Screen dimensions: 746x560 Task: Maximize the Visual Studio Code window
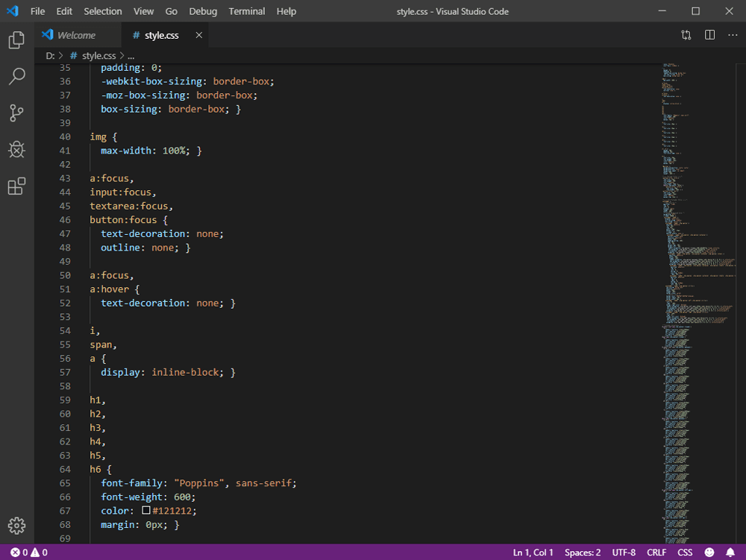pyautogui.click(x=695, y=11)
